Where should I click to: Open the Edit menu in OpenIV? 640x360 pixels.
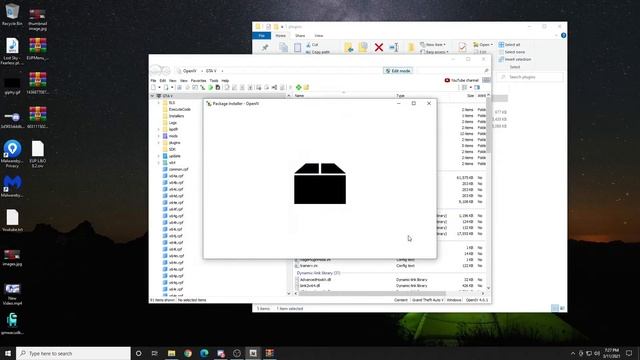pos(162,81)
